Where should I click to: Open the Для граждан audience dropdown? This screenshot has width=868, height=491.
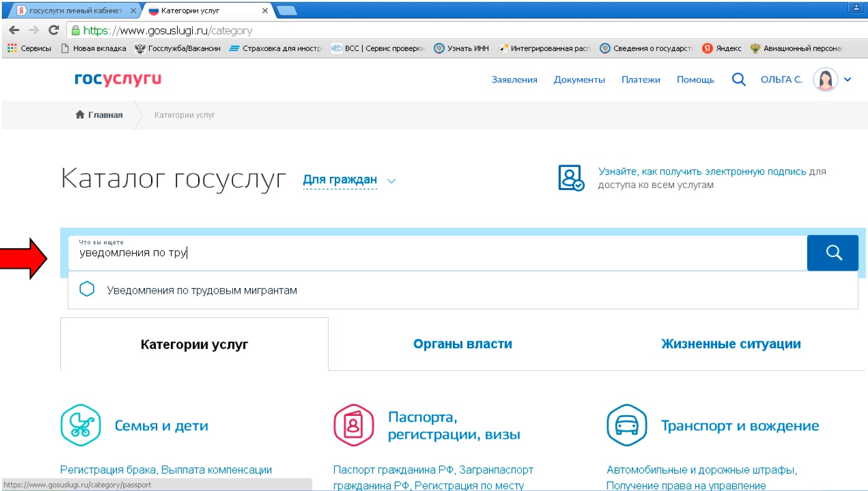(340, 180)
